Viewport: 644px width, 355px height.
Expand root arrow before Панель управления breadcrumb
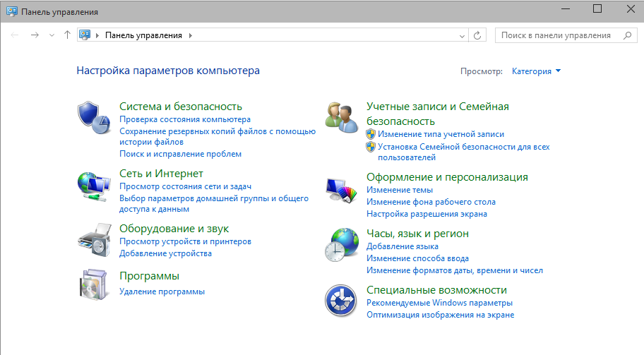pos(97,35)
